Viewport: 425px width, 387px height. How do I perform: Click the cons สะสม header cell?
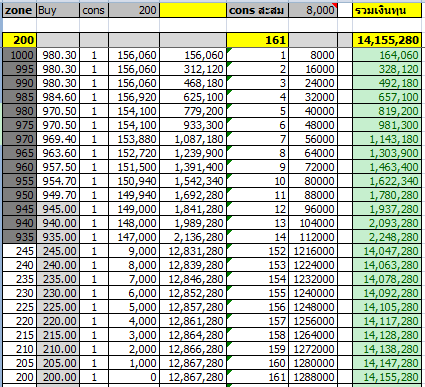[257, 10]
